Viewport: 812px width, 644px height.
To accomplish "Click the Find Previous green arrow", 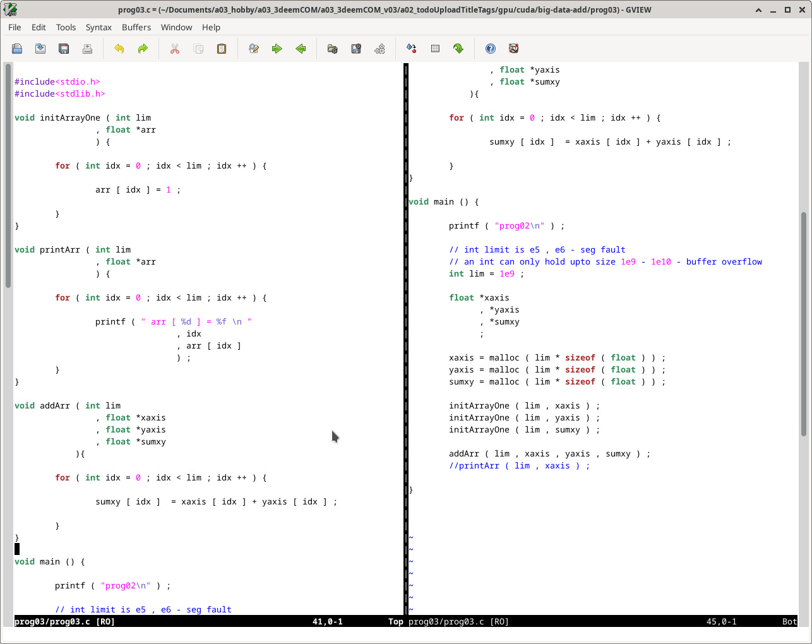I will pyautogui.click(x=301, y=49).
